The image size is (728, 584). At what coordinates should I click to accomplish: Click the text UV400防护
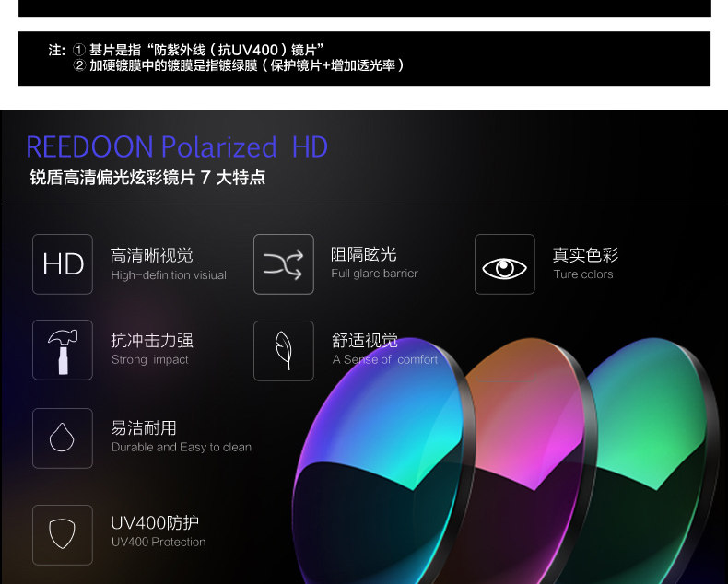tap(155, 522)
